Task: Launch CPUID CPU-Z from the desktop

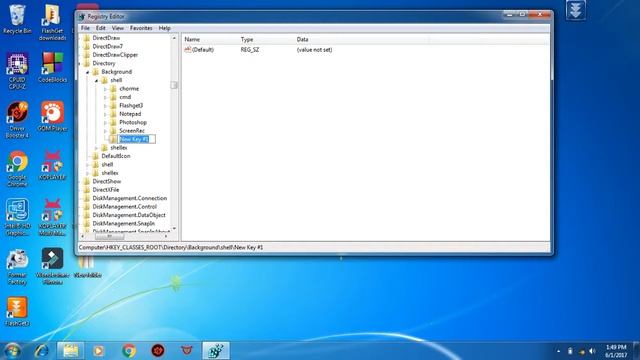Action: pyautogui.click(x=17, y=70)
